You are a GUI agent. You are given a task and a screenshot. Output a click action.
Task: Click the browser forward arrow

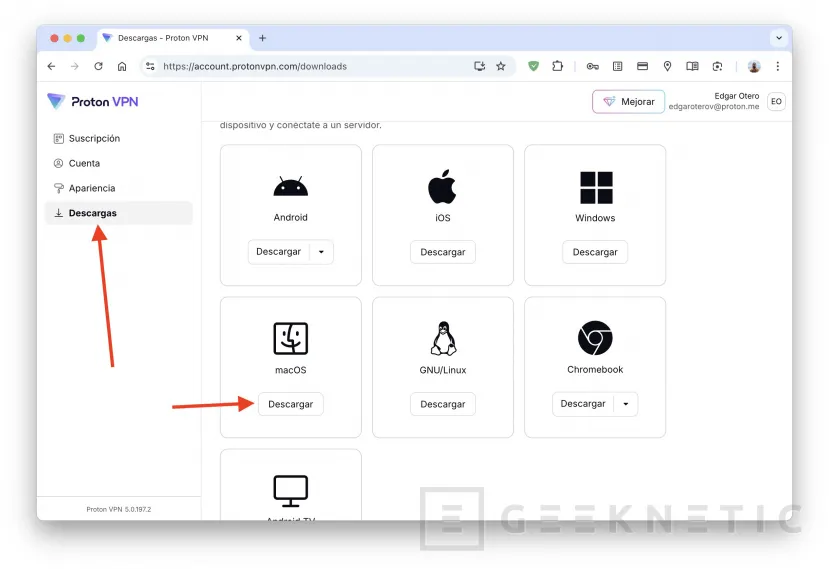75,66
